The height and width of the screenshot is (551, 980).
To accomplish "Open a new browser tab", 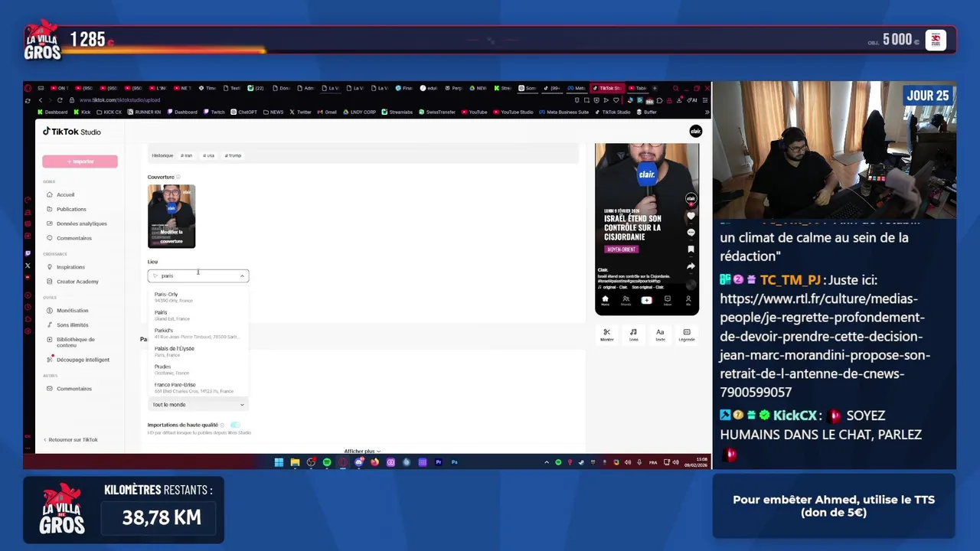I will pyautogui.click(x=656, y=88).
